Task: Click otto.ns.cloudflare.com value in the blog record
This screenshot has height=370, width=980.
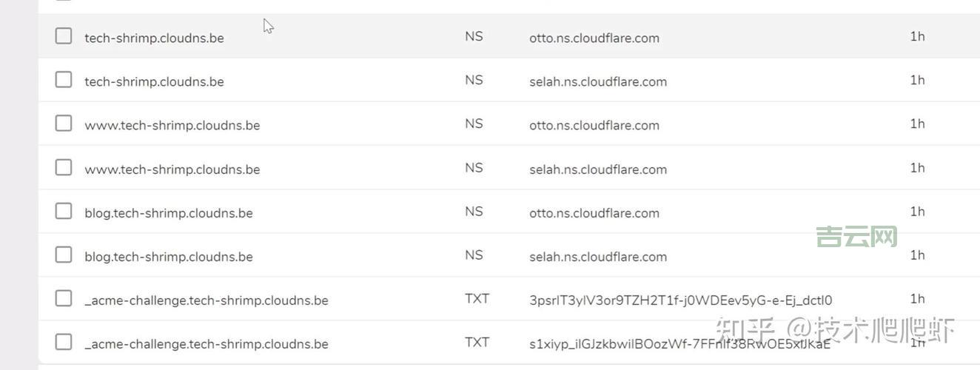Action: [x=594, y=213]
